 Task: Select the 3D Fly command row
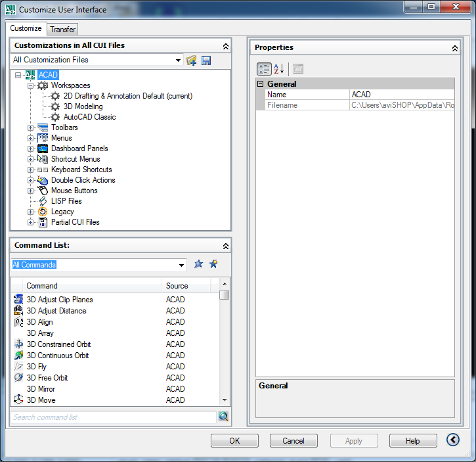coord(116,367)
